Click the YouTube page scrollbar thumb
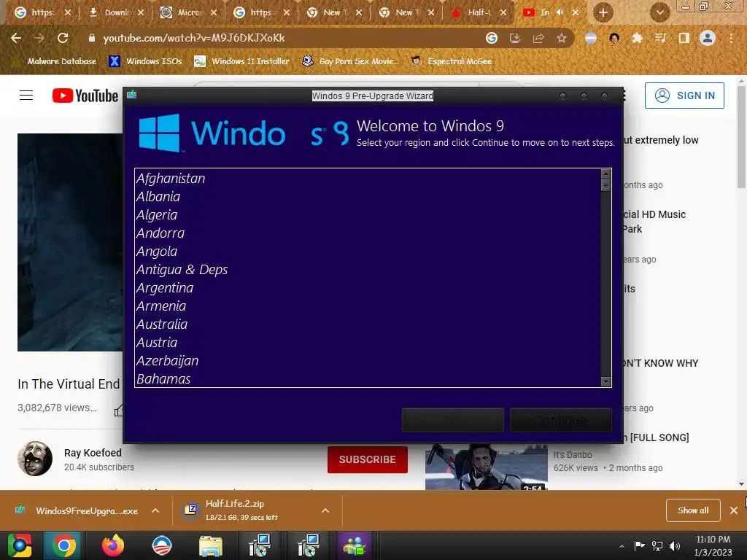Image resolution: width=747 pixels, height=560 pixels. (741, 136)
